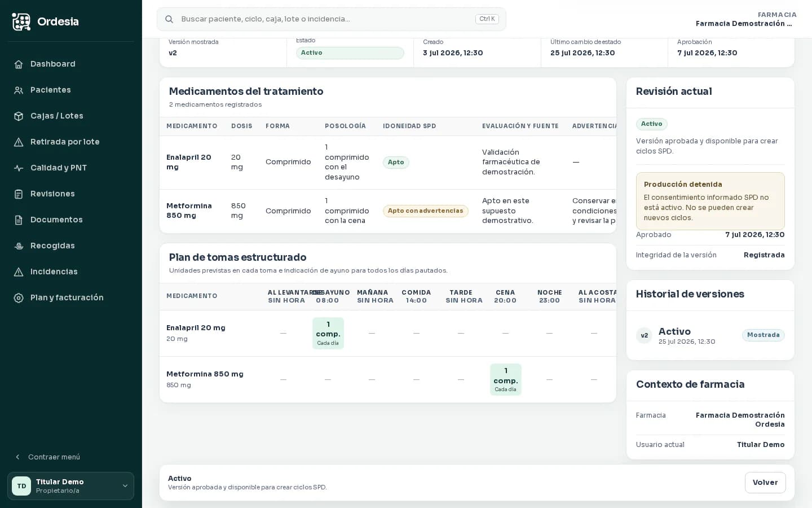812x508 pixels.
Task: Open Dashboard via its home icon
Action: [19, 64]
